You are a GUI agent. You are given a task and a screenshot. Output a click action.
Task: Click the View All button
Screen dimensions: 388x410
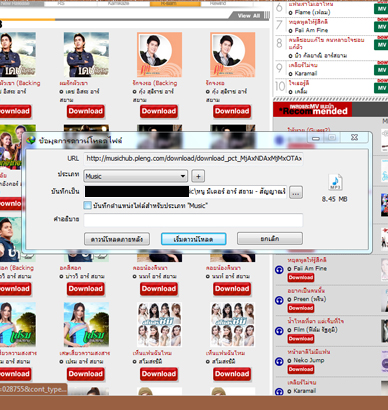pos(249,16)
